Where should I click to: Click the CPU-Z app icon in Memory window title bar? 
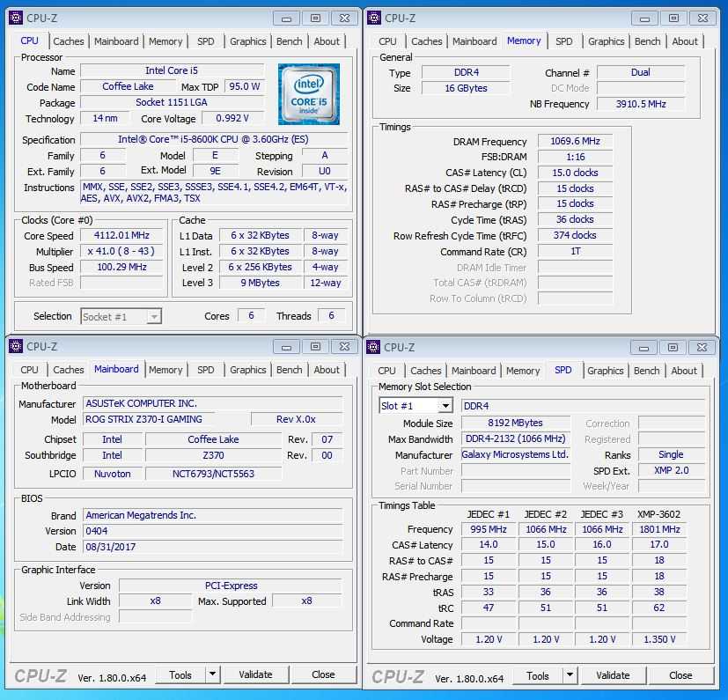click(373, 18)
